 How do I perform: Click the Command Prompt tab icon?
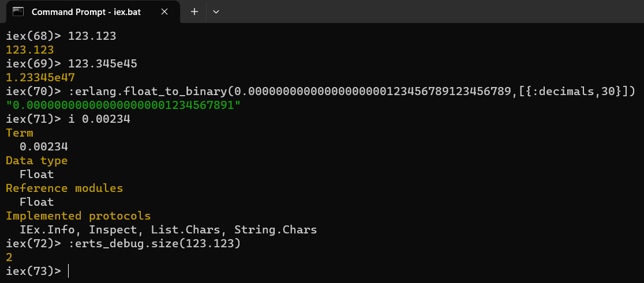(x=18, y=12)
